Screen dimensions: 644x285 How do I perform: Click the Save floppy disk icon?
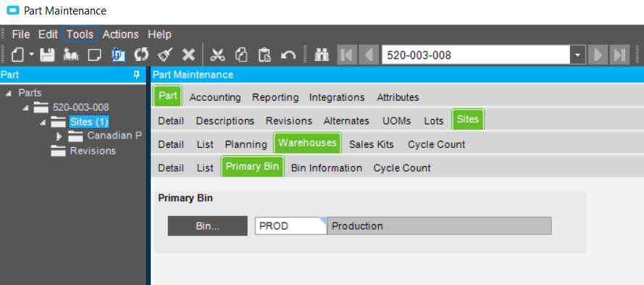coord(47,54)
